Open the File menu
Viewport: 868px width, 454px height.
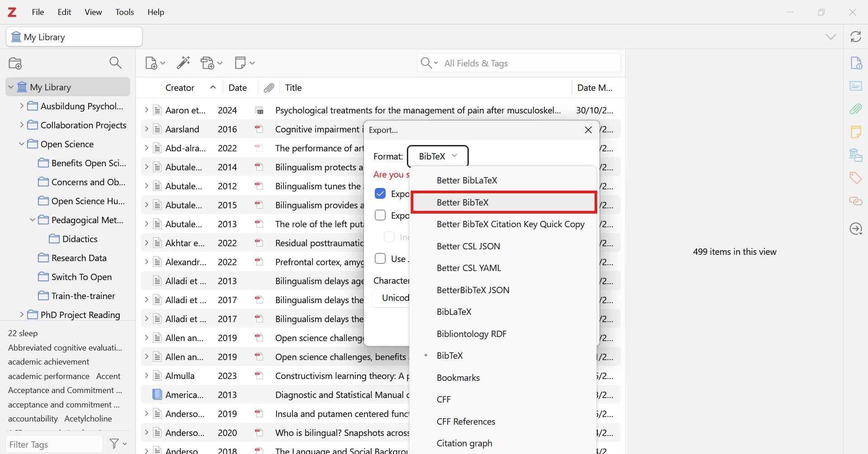coord(38,12)
